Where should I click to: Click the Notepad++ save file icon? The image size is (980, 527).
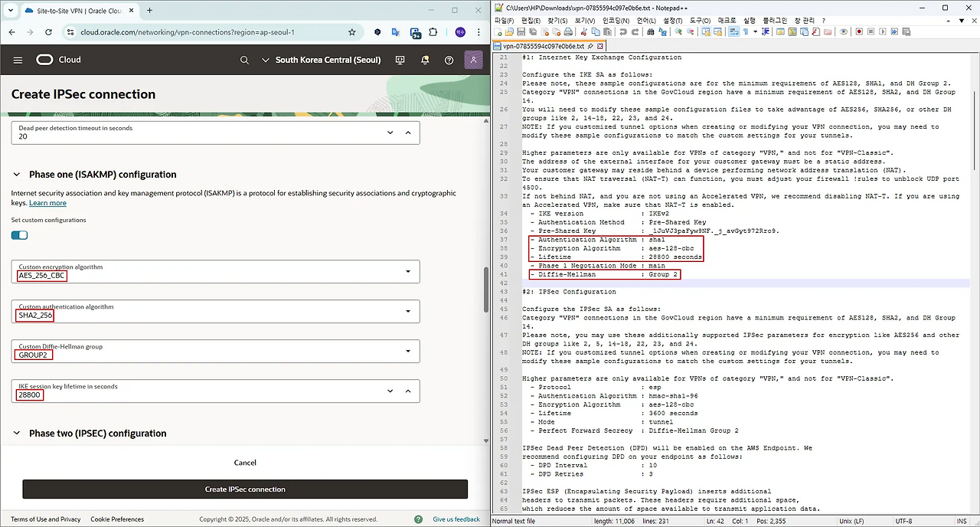point(521,32)
